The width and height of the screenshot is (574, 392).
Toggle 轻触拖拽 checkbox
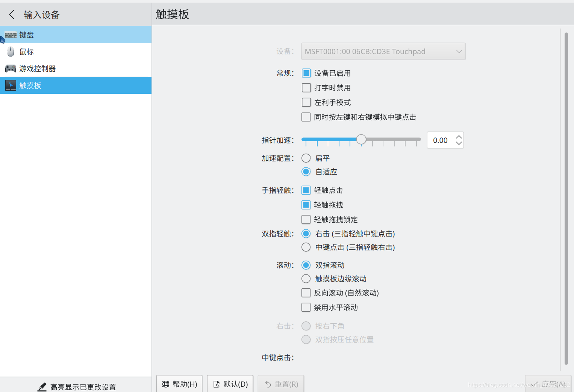(x=306, y=205)
